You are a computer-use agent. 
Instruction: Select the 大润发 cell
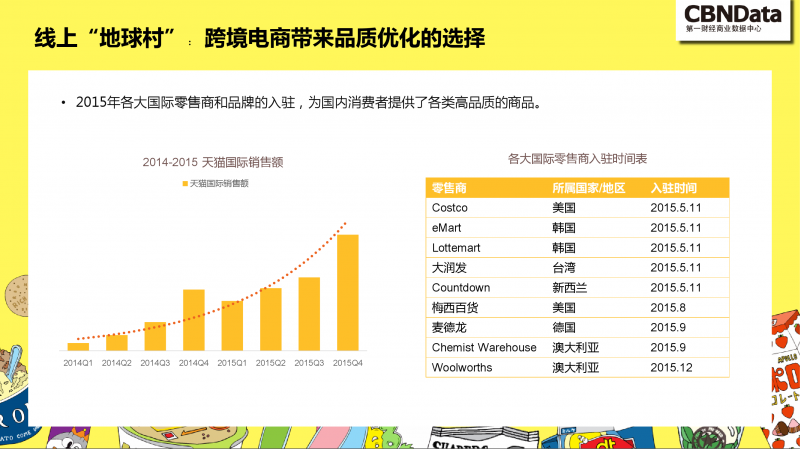click(x=449, y=267)
